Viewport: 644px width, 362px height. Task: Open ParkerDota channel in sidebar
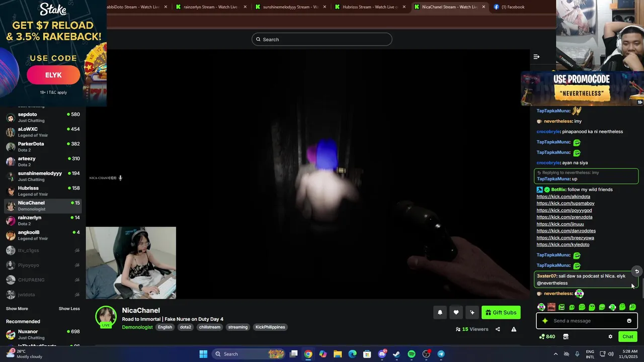point(43,147)
